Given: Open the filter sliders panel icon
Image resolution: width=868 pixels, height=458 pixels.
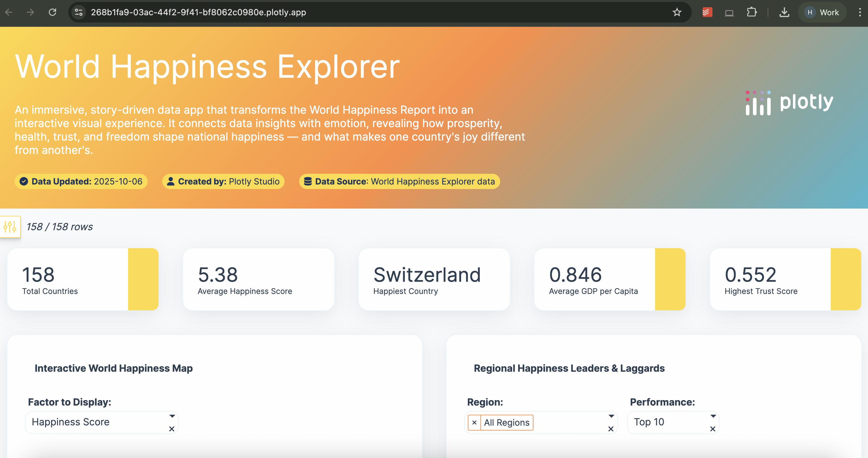Looking at the screenshot, I should pos(10,227).
